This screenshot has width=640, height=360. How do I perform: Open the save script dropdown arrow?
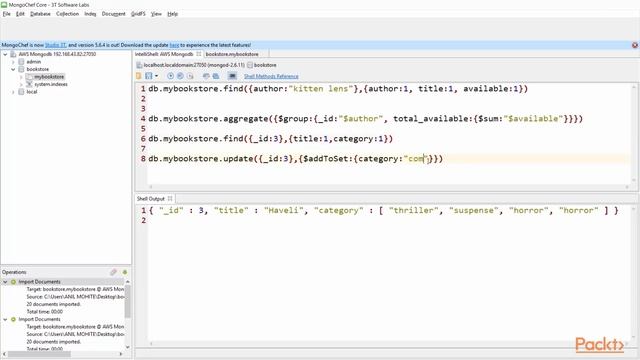pos(156,76)
